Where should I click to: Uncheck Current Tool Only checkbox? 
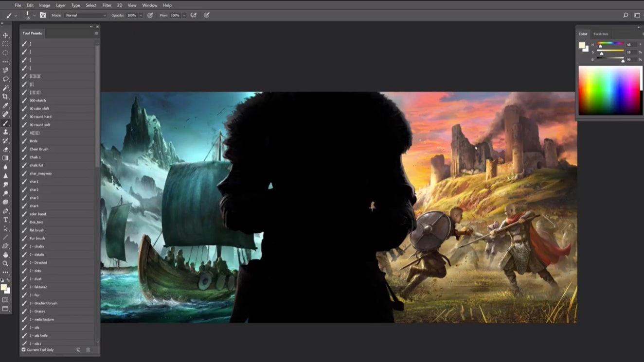[x=24, y=350]
